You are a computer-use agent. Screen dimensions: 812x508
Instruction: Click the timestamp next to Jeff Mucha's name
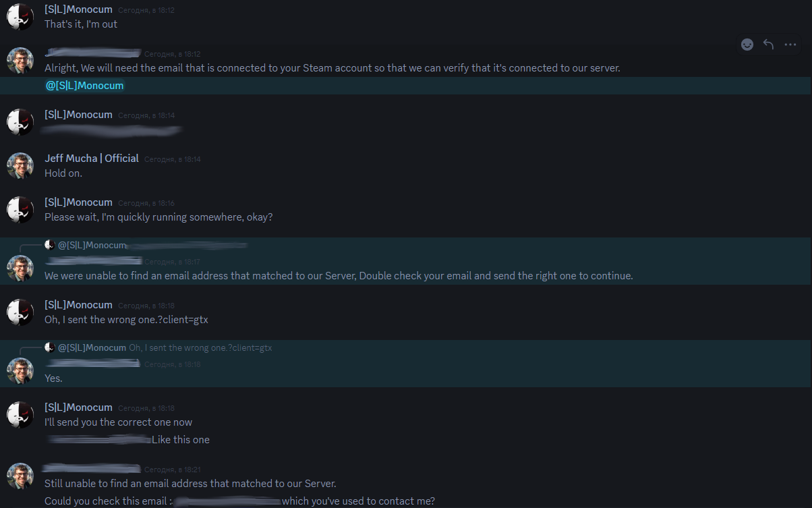[x=173, y=159]
